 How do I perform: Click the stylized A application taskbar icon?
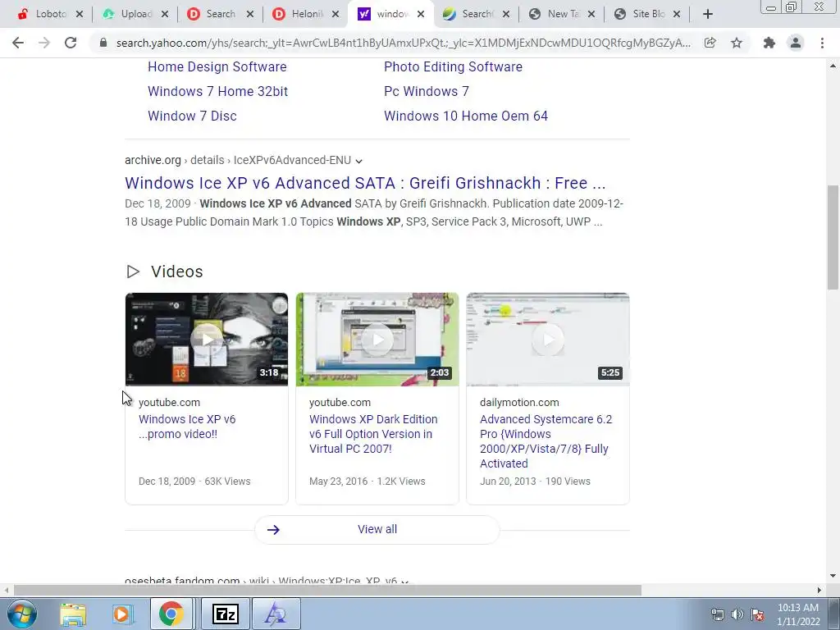tap(276, 614)
